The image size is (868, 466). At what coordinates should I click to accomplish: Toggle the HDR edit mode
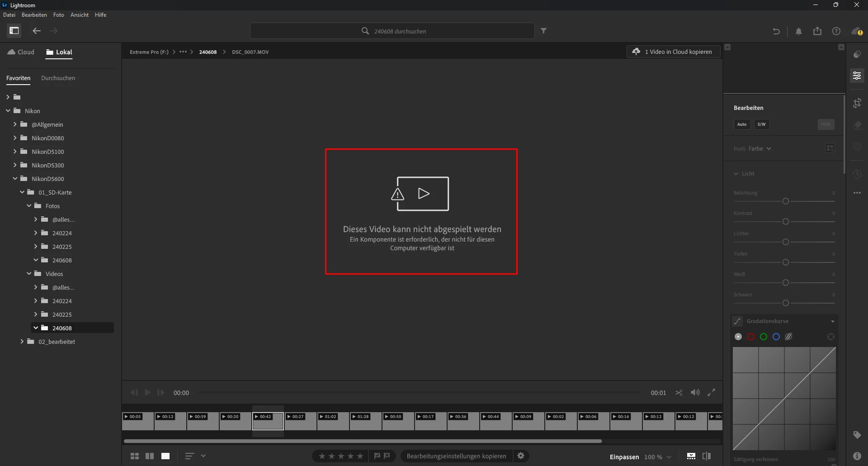[x=826, y=124]
